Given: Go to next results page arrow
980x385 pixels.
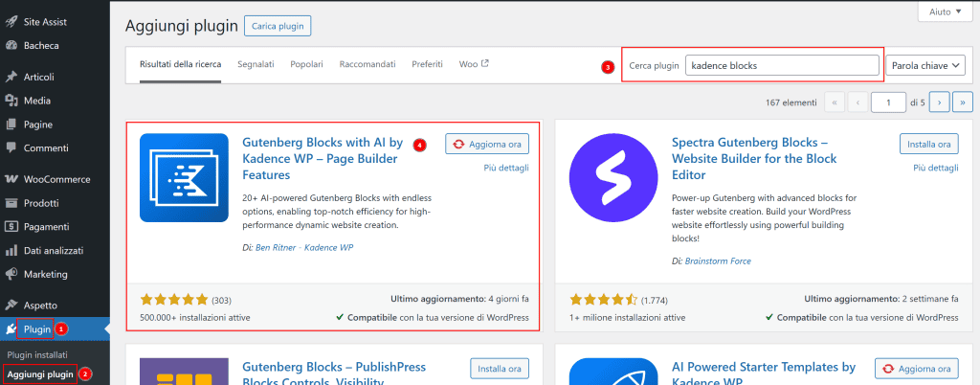Looking at the screenshot, I should pyautogui.click(x=939, y=102).
